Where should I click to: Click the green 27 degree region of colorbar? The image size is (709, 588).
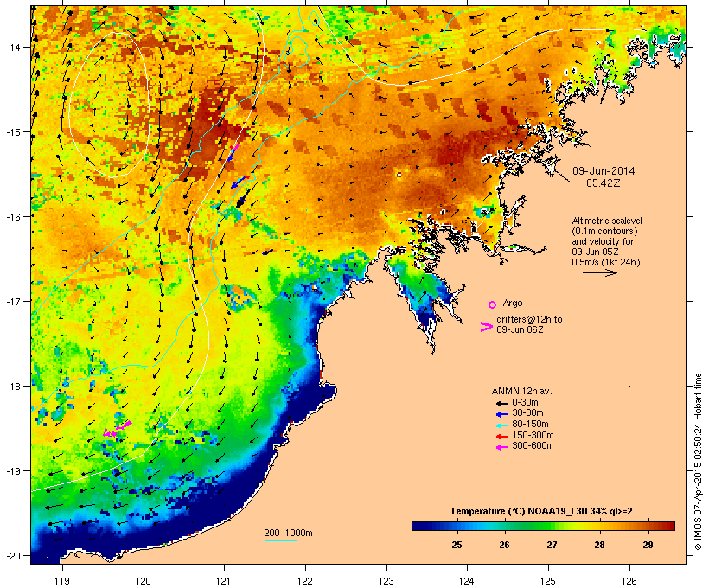coord(552,526)
